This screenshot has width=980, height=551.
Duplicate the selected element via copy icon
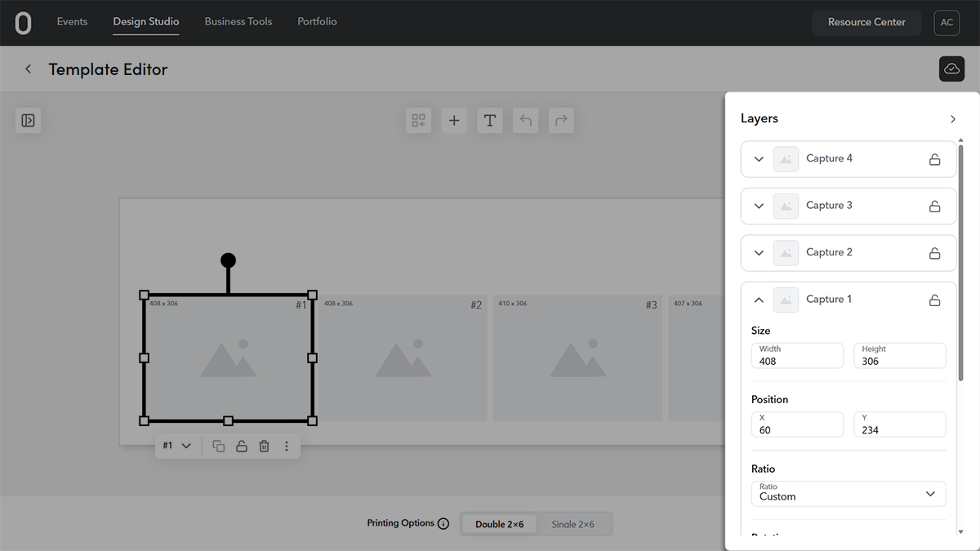tap(219, 446)
